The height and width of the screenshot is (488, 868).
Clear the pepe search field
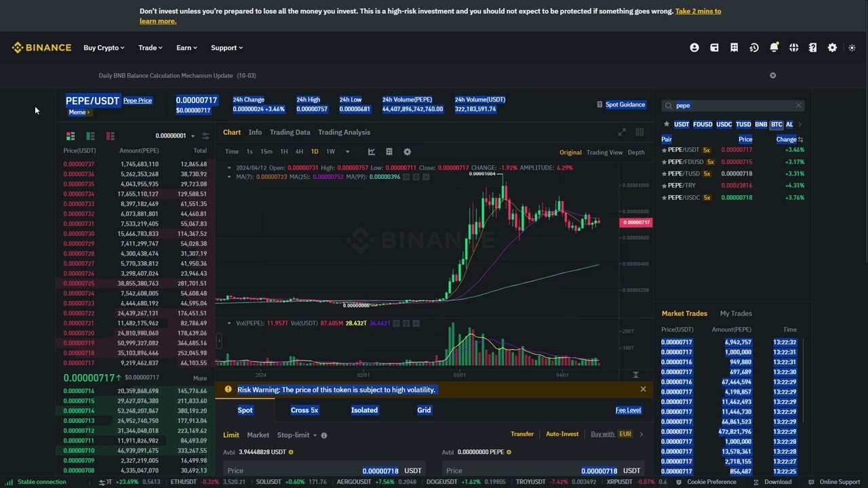(798, 105)
